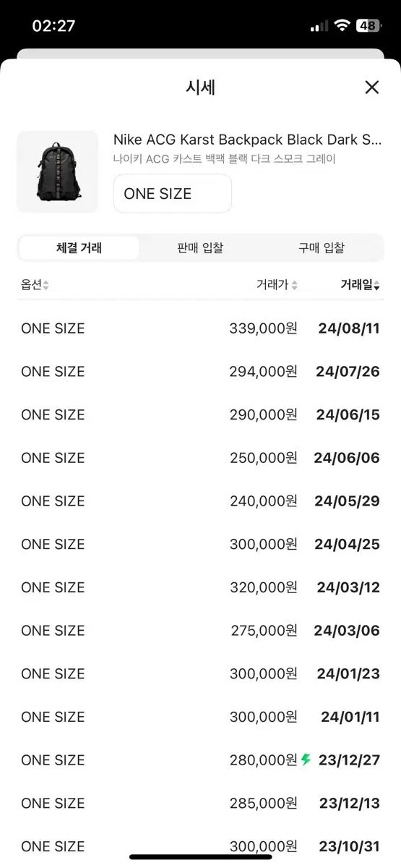
Task: Tap the cellular signal bars icon
Action: click(319, 26)
